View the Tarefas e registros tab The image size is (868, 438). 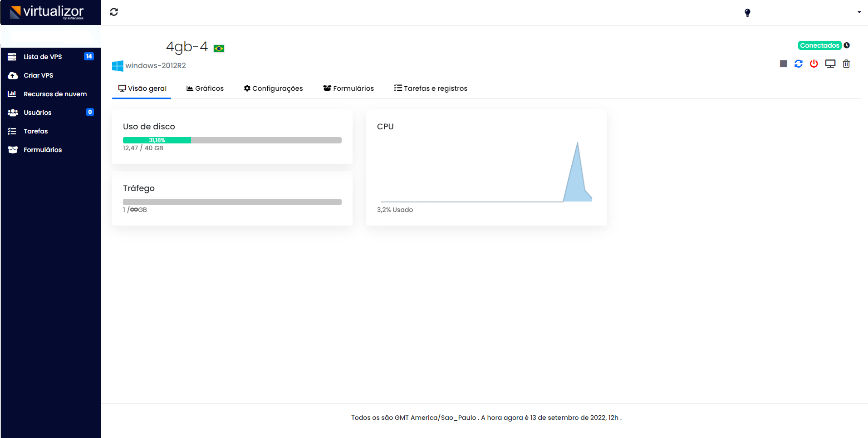pyautogui.click(x=430, y=88)
